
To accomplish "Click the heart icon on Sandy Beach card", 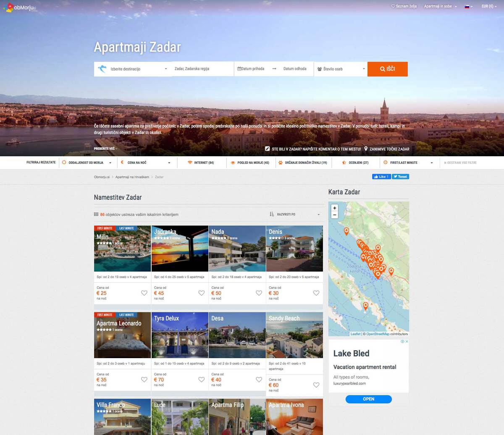I will tap(316, 385).
